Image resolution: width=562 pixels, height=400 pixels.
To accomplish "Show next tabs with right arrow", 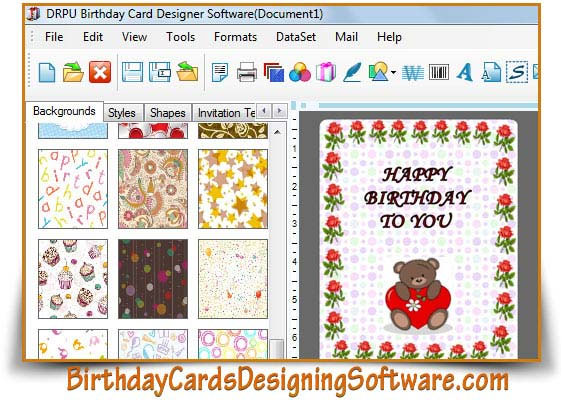I will coord(280,111).
